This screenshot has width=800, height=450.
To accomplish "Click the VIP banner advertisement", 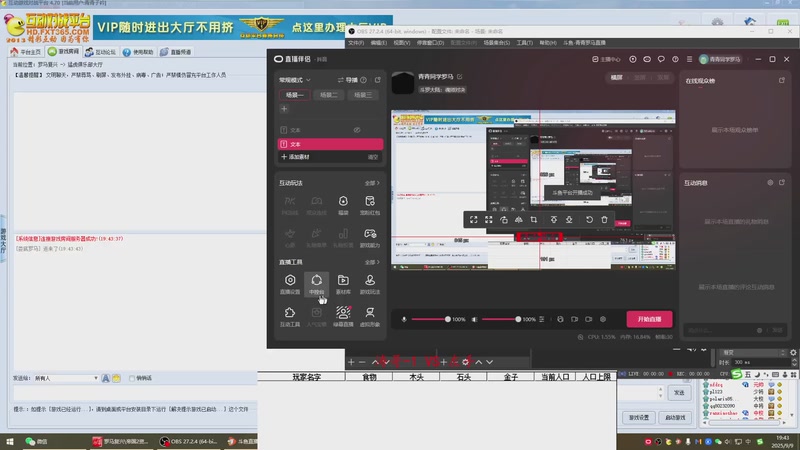I will coord(243,27).
